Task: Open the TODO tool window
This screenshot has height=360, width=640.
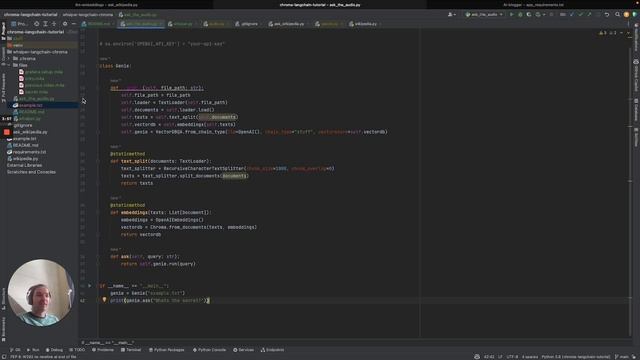Action: point(77,350)
